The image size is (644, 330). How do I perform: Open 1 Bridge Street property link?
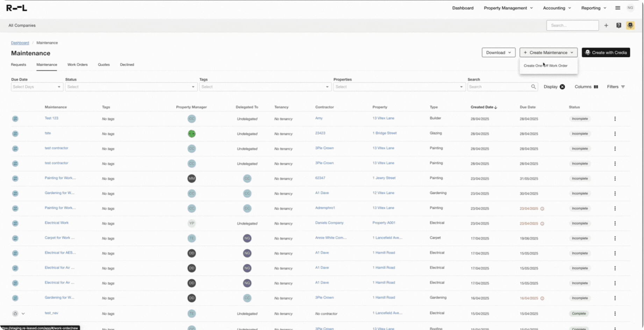click(x=385, y=133)
